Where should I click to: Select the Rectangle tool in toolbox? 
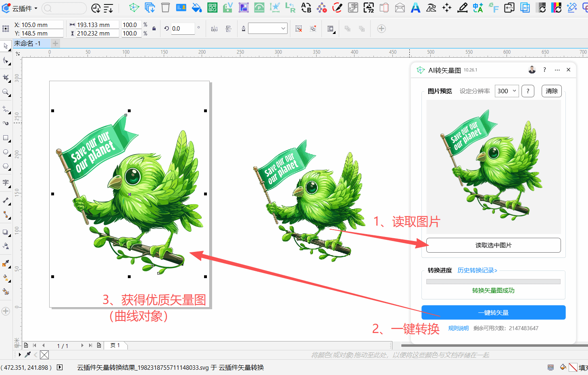6,138
